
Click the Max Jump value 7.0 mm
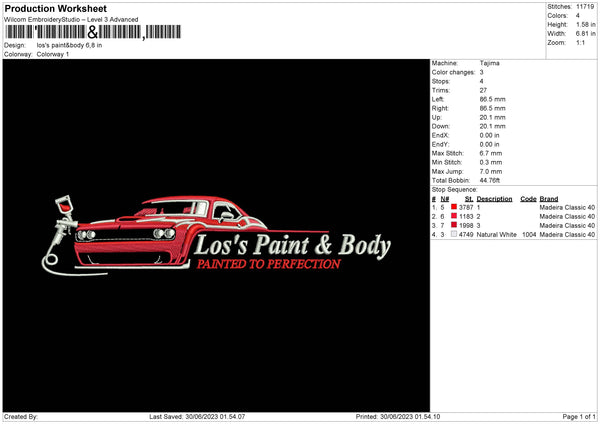[491, 171]
